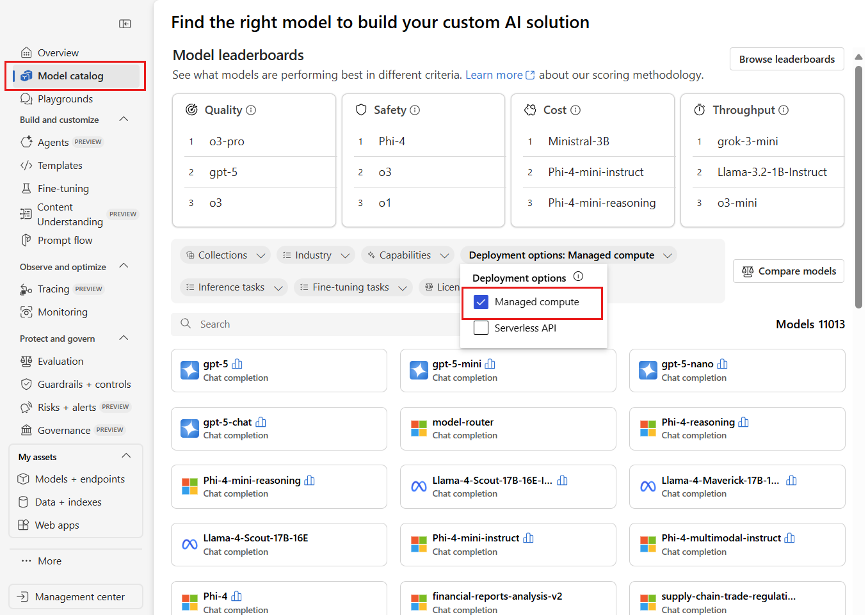Viewport: 868px width, 615px height.
Task: Open Model catalog in sidebar
Action: click(76, 76)
